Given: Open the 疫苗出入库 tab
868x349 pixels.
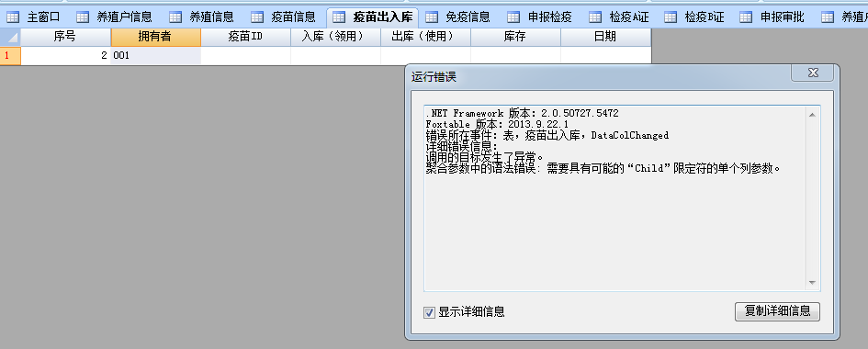Looking at the screenshot, I should [x=373, y=17].
